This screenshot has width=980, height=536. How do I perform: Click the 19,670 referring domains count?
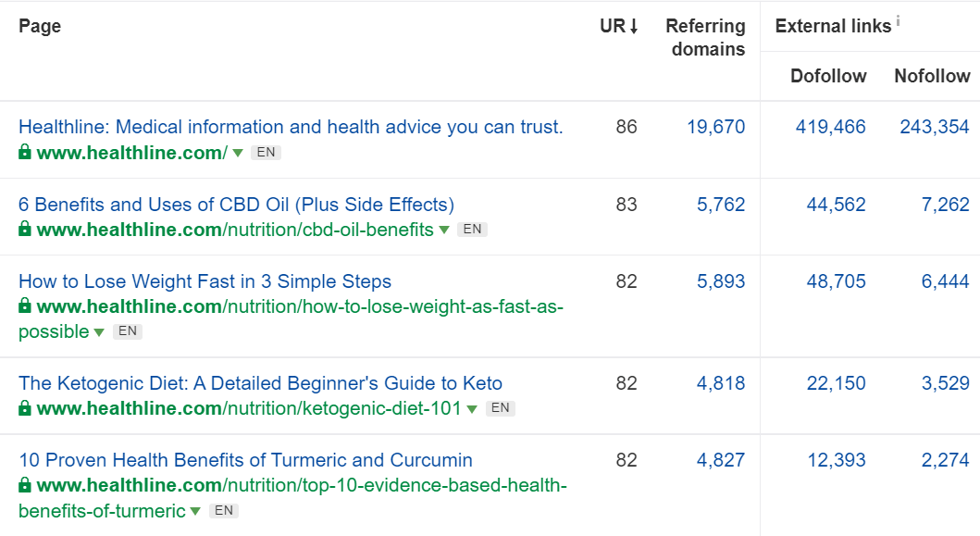(715, 127)
